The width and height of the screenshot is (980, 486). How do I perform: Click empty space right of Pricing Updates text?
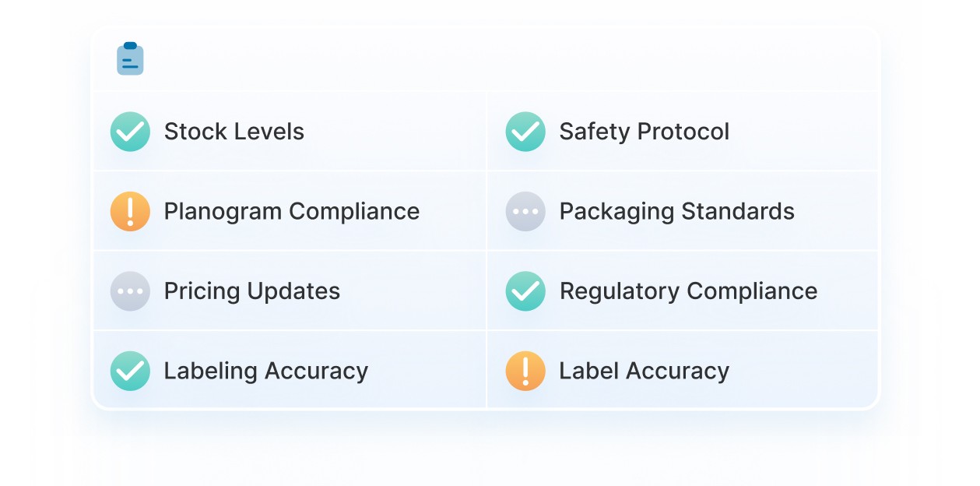point(413,291)
